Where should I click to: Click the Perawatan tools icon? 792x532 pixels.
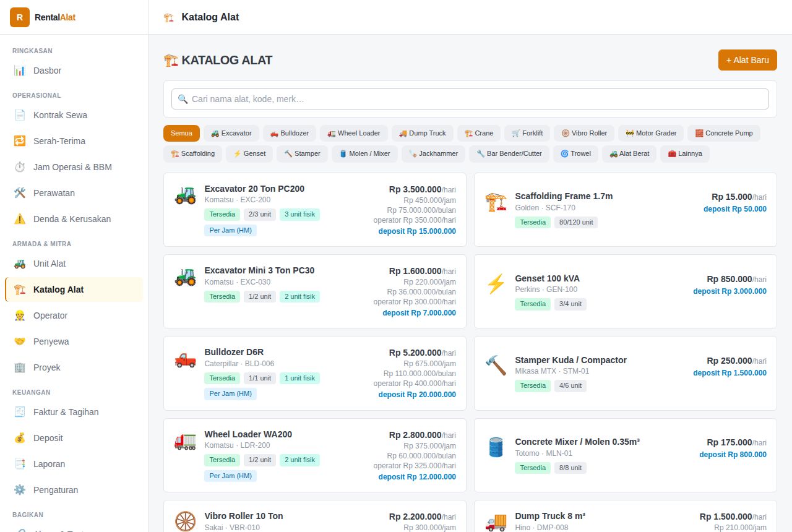point(20,193)
